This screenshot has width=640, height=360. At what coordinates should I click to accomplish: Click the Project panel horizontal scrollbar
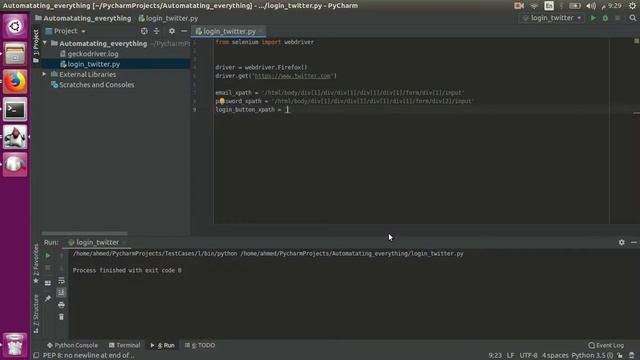click(x=84, y=233)
